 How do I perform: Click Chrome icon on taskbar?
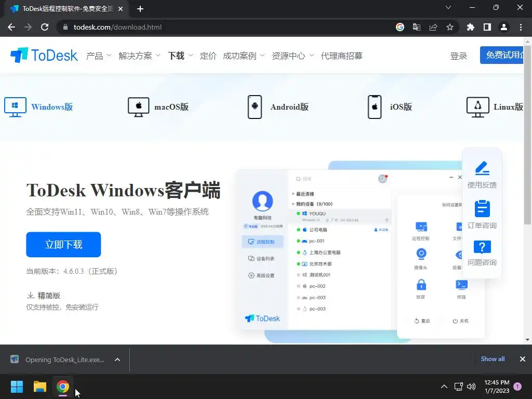click(x=63, y=387)
